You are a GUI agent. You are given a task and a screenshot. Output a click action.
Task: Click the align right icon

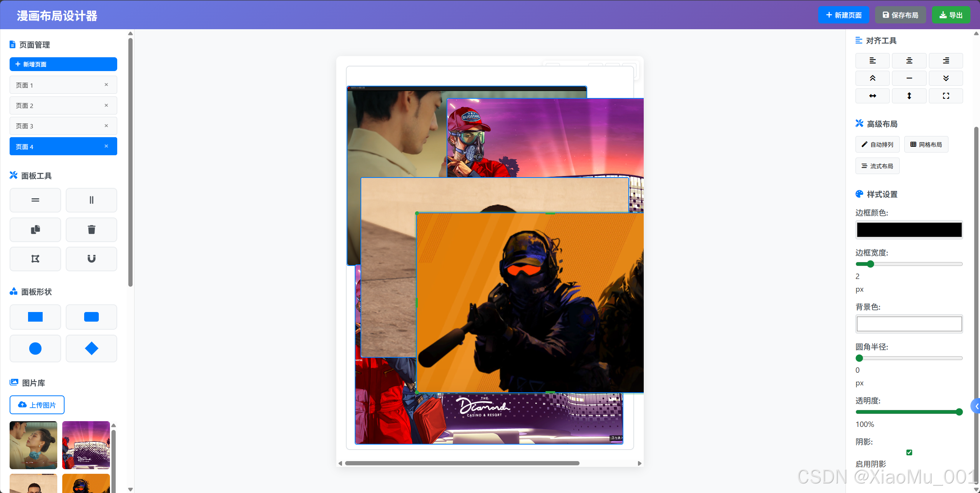(x=946, y=61)
